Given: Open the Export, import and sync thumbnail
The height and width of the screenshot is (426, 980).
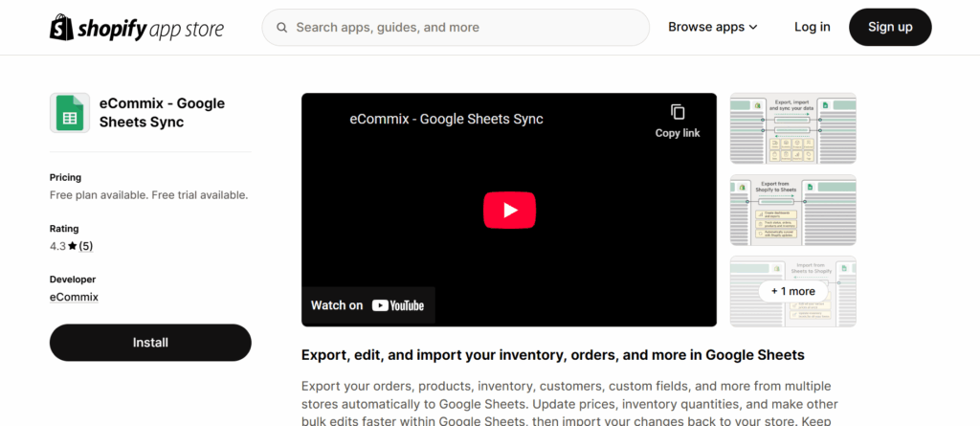Looking at the screenshot, I should pyautogui.click(x=793, y=128).
